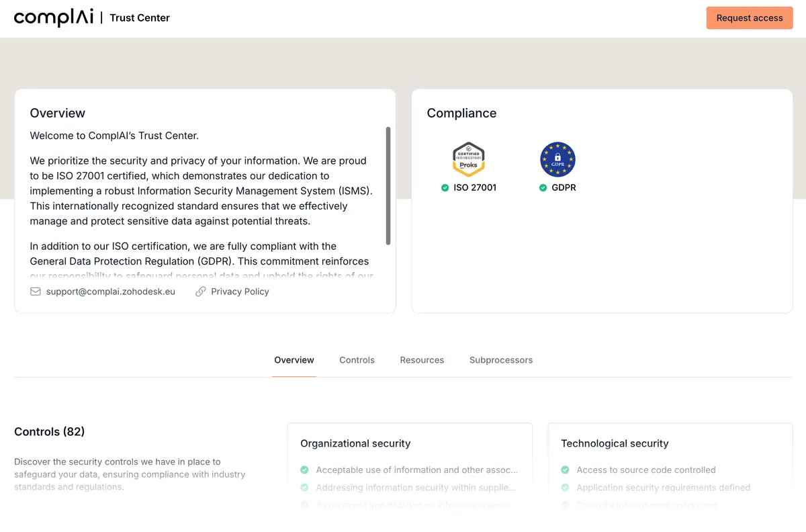Click 'Access to source code controlled' item
This screenshot has width=806, height=532.
[x=646, y=470]
